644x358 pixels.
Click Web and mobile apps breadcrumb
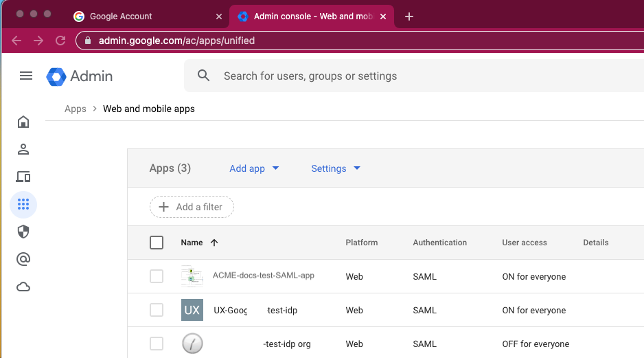pyautogui.click(x=149, y=109)
